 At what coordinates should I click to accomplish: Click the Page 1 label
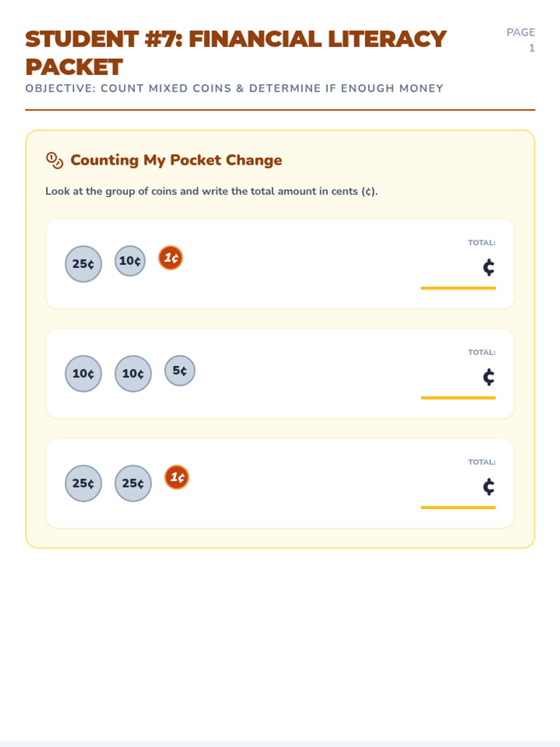(x=521, y=40)
